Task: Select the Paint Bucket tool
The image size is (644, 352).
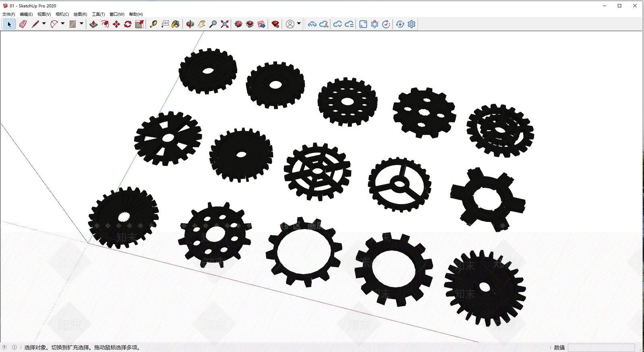Action: [175, 24]
